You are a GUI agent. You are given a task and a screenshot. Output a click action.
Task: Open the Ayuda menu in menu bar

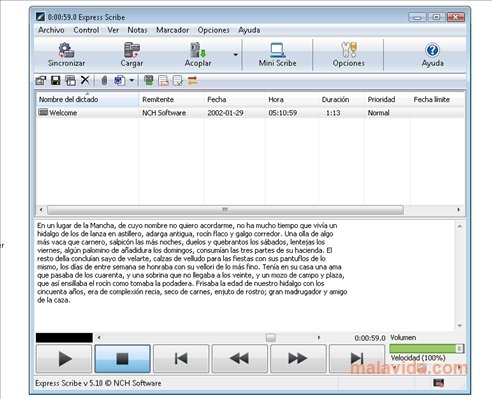point(249,30)
